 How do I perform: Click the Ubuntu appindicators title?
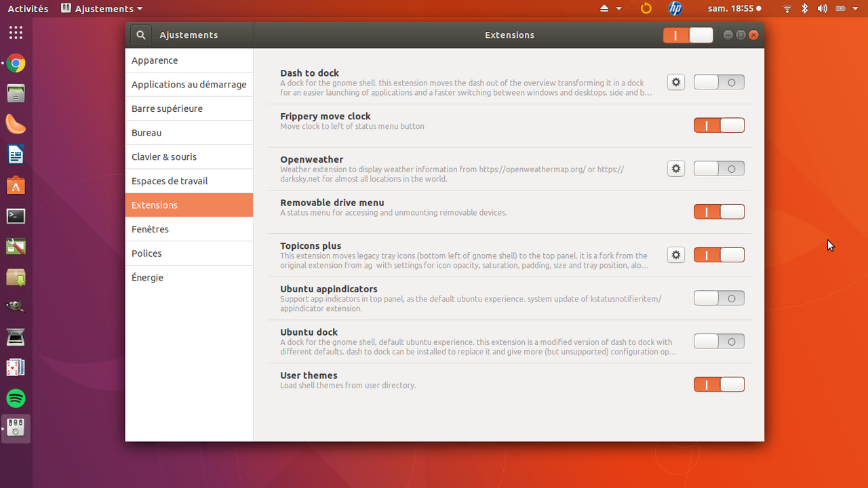[x=329, y=289]
